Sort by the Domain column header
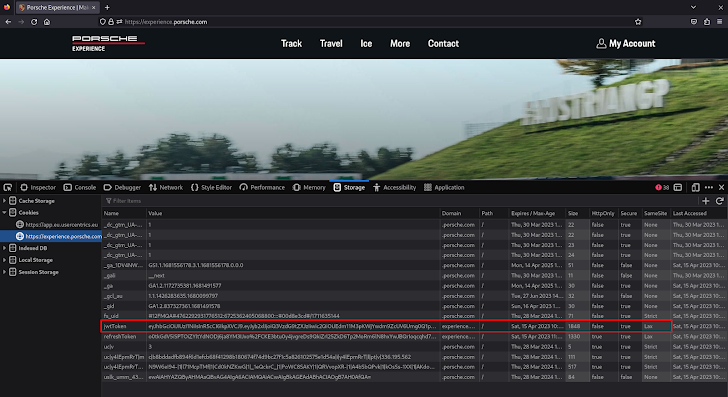This screenshot has width=728, height=397. click(x=459, y=214)
